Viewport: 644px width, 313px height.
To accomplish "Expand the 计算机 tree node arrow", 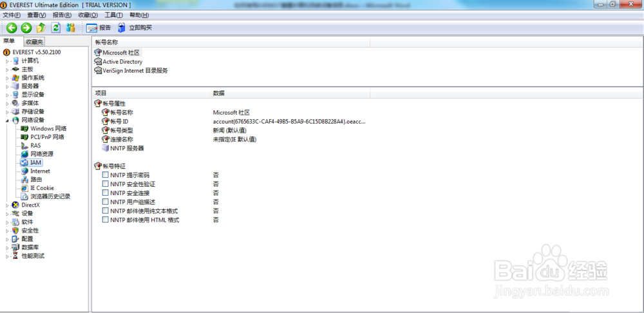I will click(x=7, y=61).
